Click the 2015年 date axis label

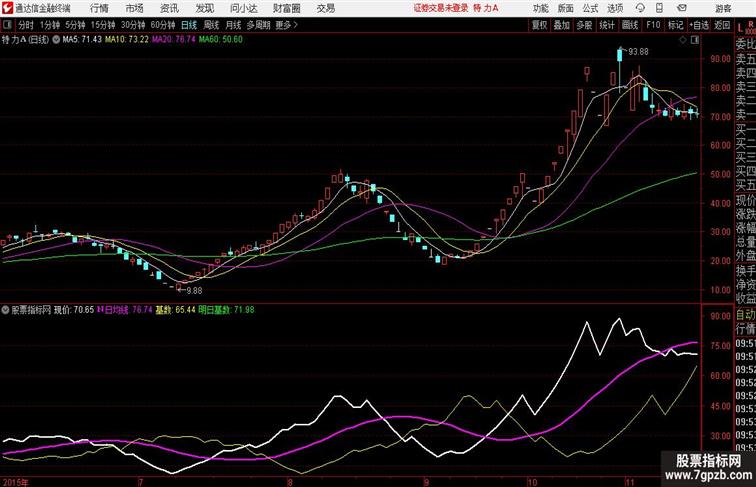(x=15, y=482)
